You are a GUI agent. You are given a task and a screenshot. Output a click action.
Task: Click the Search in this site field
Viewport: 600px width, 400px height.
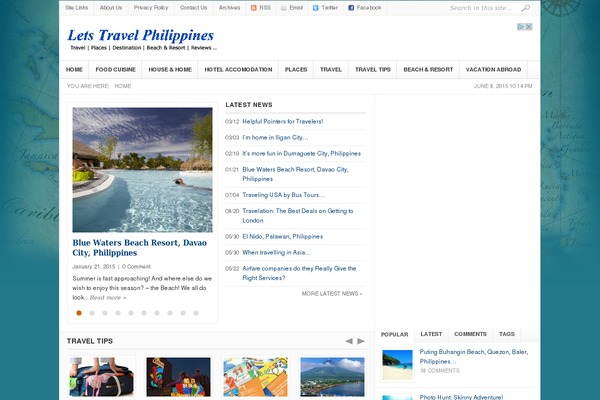point(484,8)
